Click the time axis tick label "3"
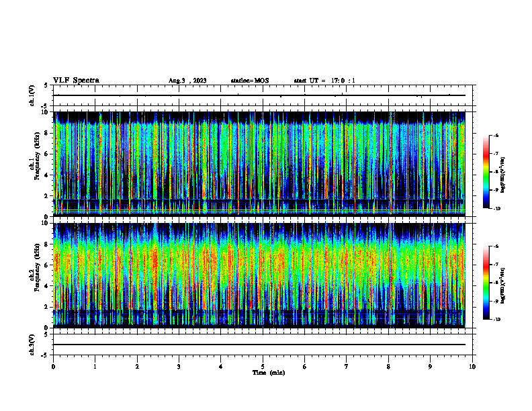The width and height of the screenshot is (532, 411). 179,367
